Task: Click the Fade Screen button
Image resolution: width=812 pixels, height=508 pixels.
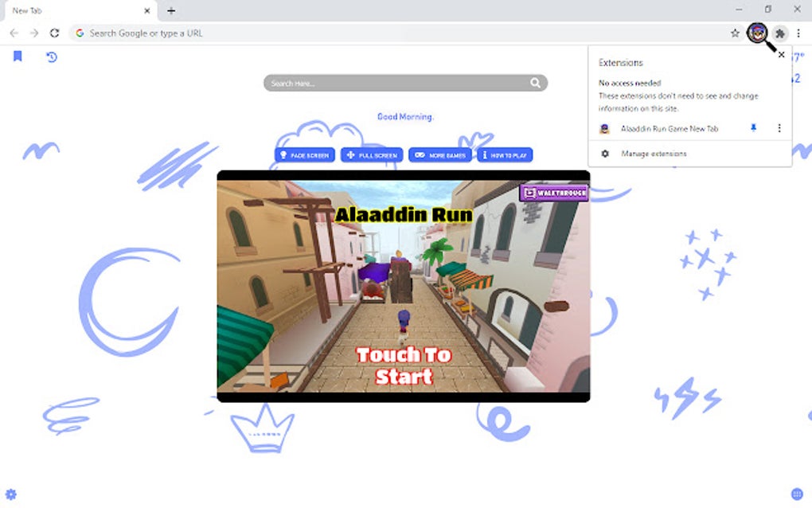Action: (x=304, y=154)
